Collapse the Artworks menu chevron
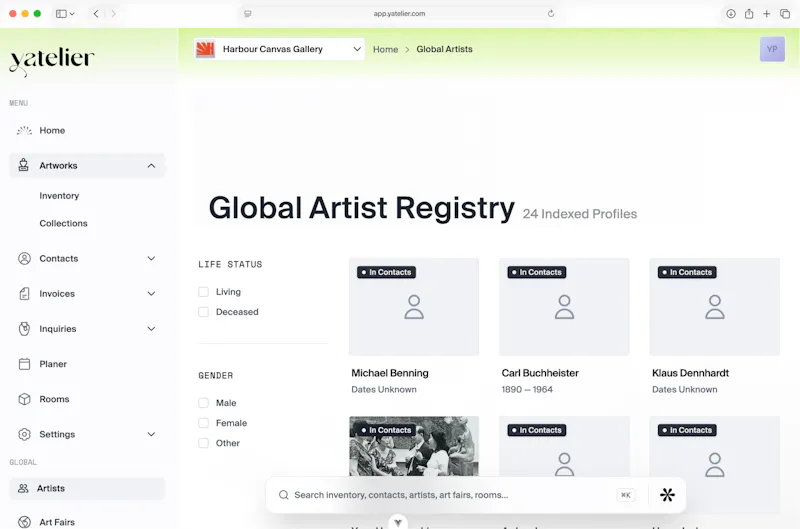 [151, 166]
